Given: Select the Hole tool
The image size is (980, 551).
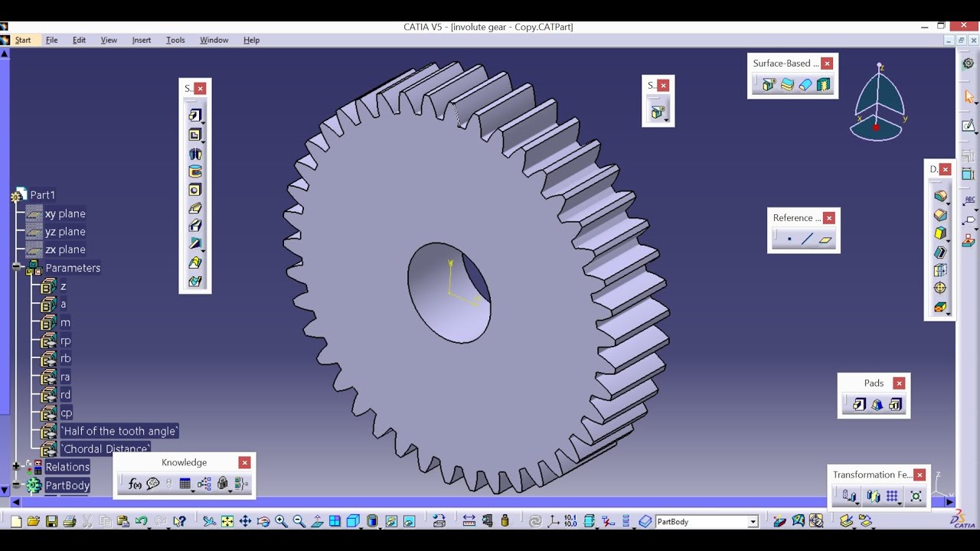Looking at the screenshot, I should pos(194,190).
